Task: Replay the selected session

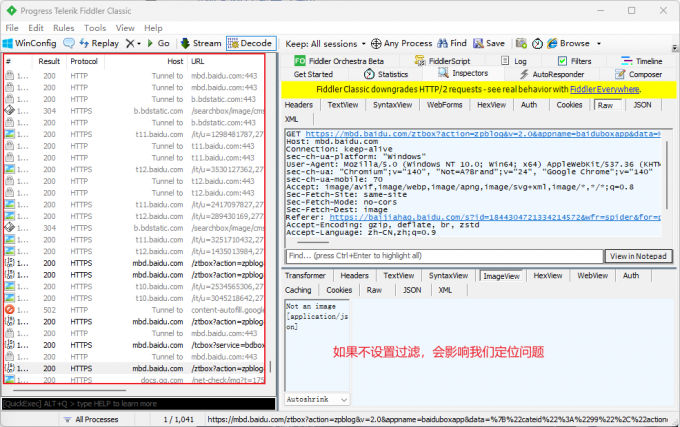Action: pyautogui.click(x=98, y=44)
